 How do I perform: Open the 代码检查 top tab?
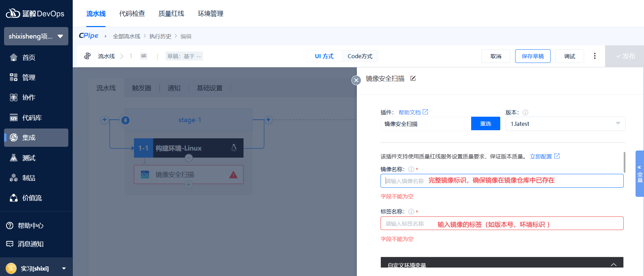(x=132, y=14)
